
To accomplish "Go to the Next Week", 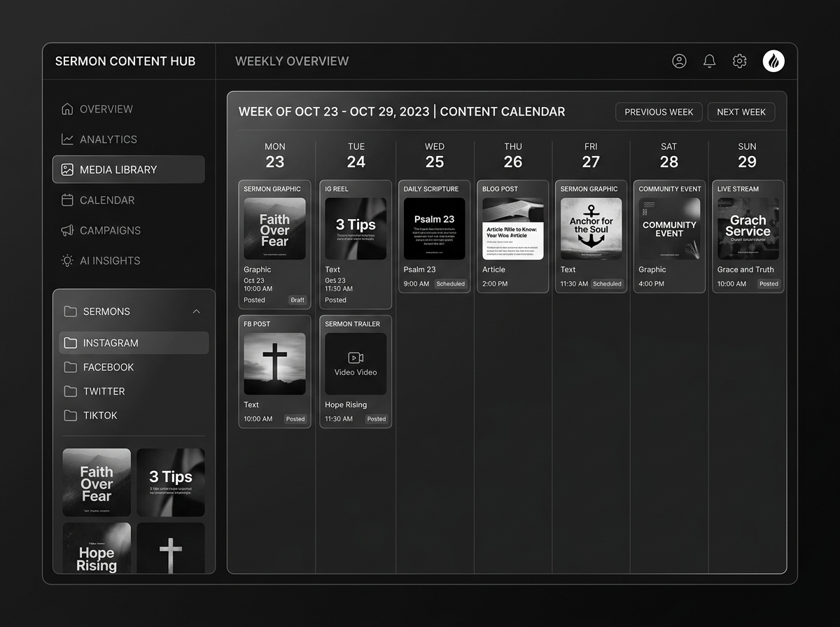I will point(741,112).
